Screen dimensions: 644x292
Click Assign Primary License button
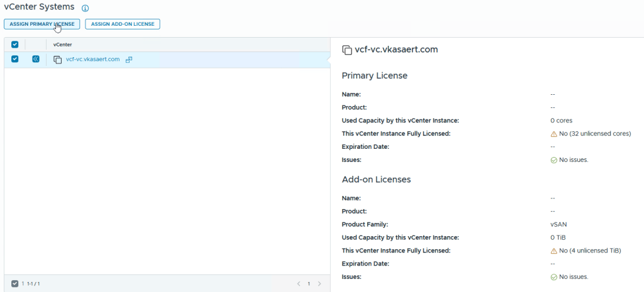pos(42,24)
